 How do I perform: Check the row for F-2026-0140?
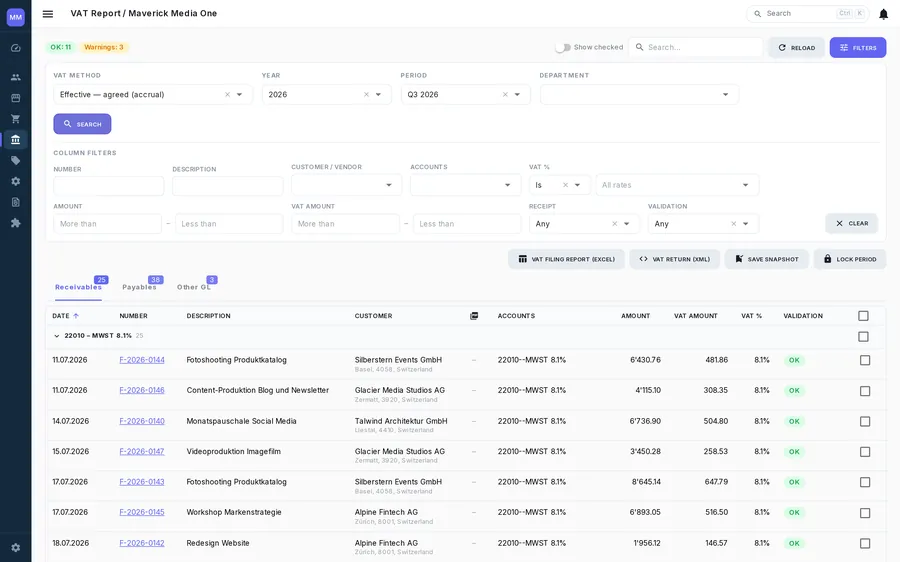(x=865, y=421)
